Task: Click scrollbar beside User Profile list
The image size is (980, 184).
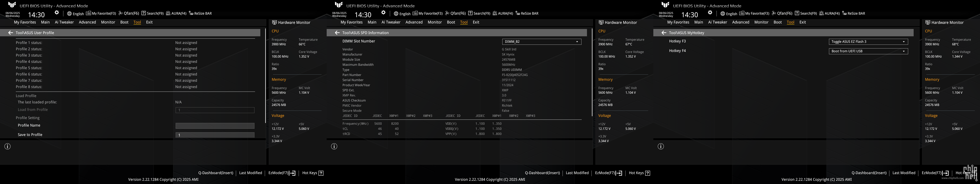Action: 266,76
